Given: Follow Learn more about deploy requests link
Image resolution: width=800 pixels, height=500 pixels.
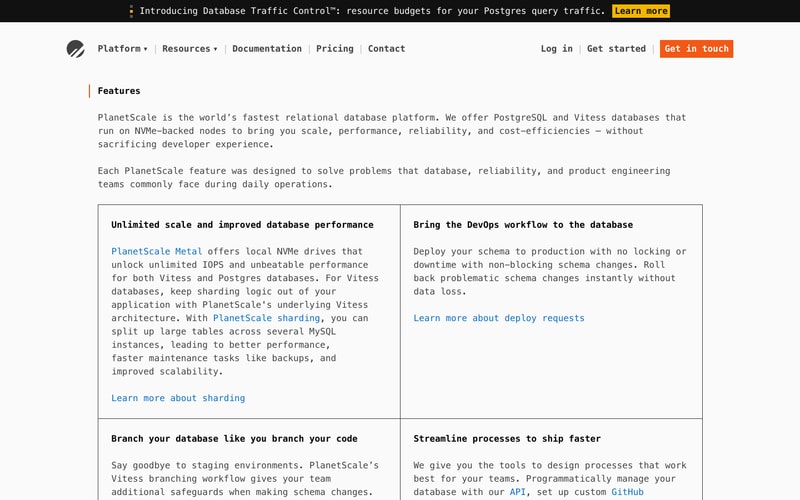Looking at the screenshot, I should click(x=499, y=318).
